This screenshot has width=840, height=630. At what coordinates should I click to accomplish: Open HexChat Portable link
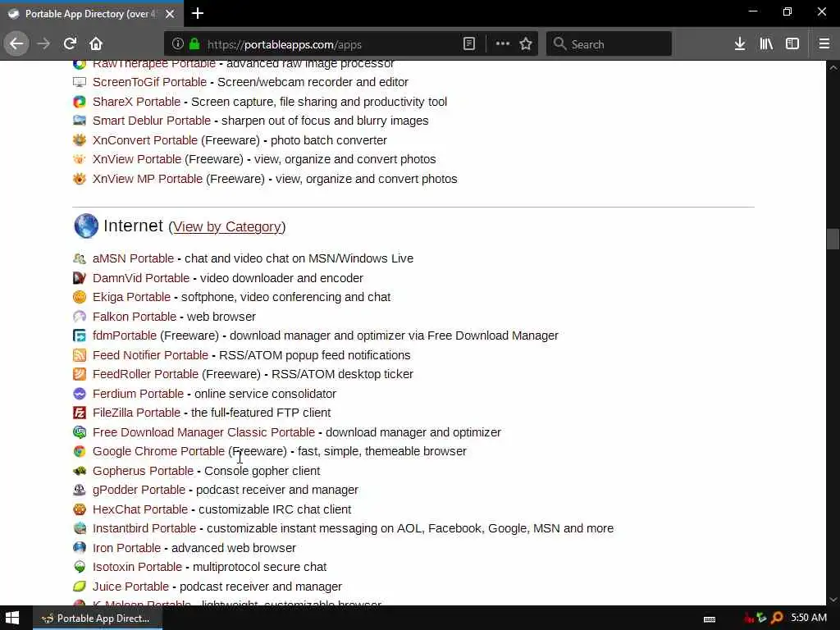pos(139,509)
